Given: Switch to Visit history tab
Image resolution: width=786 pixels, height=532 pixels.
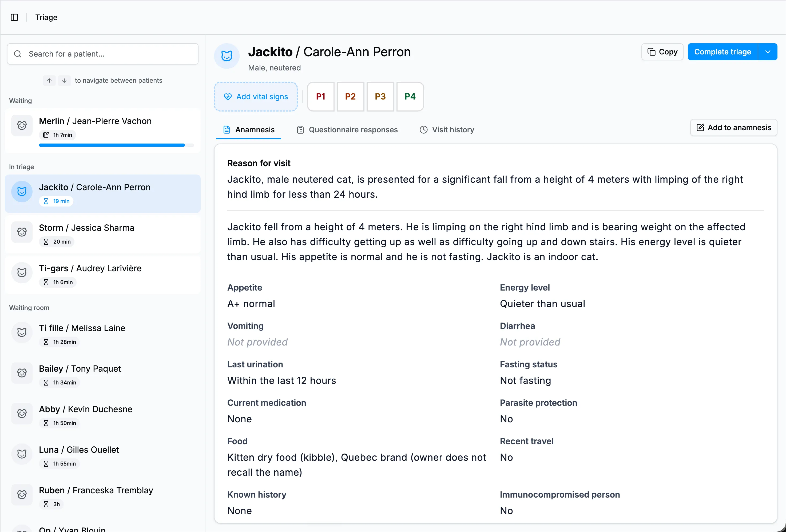Looking at the screenshot, I should click(447, 130).
